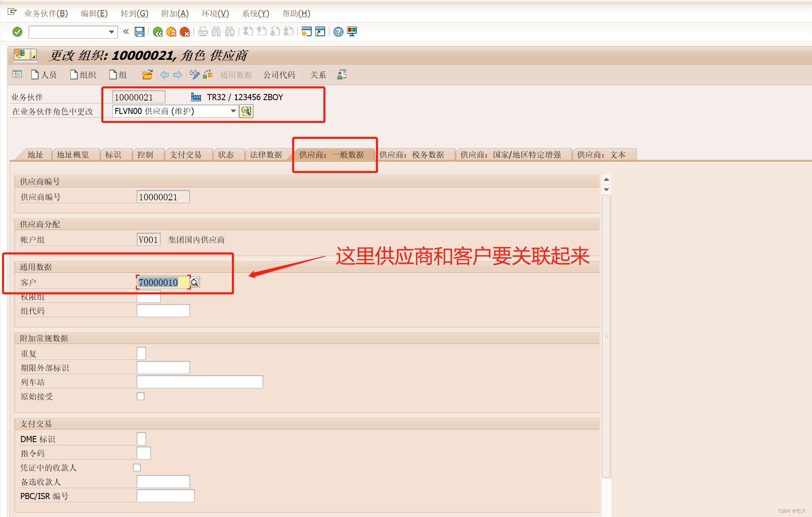Switch to the 供应商: 税务数据 tab
The image size is (812, 517).
point(412,155)
